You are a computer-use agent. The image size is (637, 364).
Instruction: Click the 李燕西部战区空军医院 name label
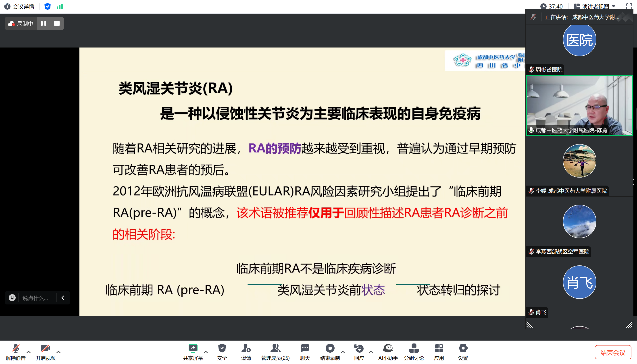(562, 252)
